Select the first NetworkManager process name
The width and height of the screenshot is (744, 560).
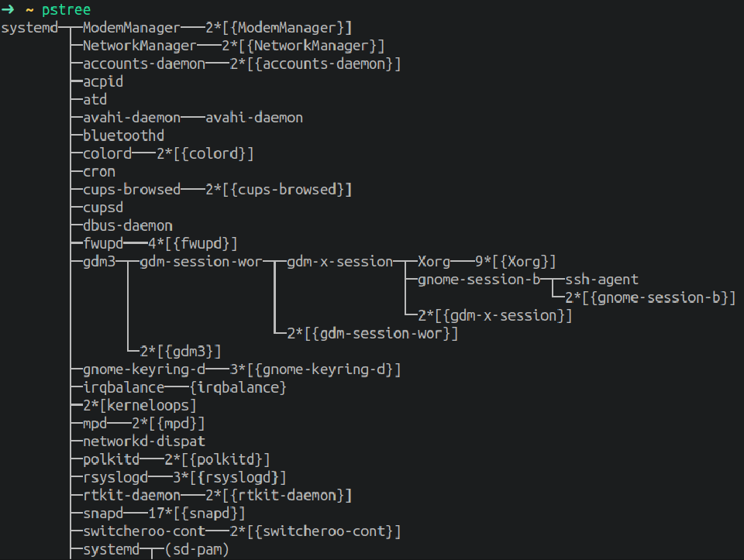[x=139, y=46]
